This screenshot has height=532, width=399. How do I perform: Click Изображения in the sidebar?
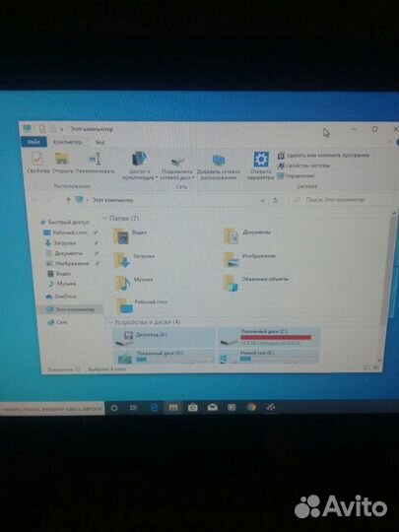68,264
